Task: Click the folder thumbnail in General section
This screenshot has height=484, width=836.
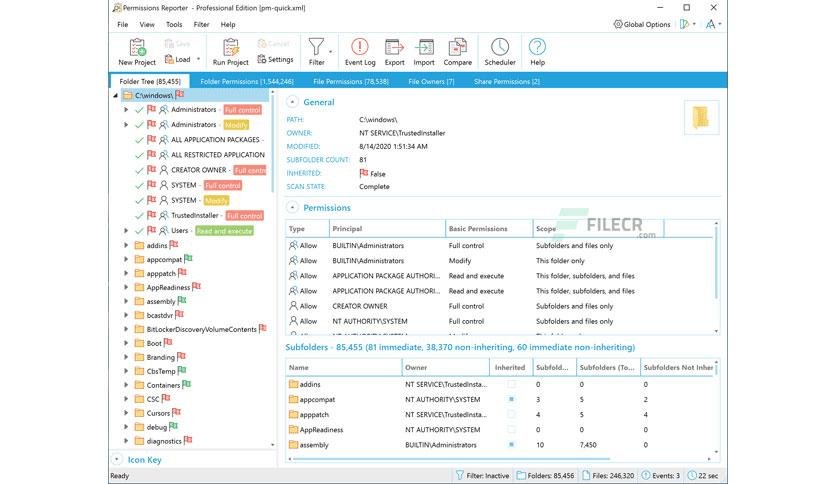Action: tap(701, 117)
